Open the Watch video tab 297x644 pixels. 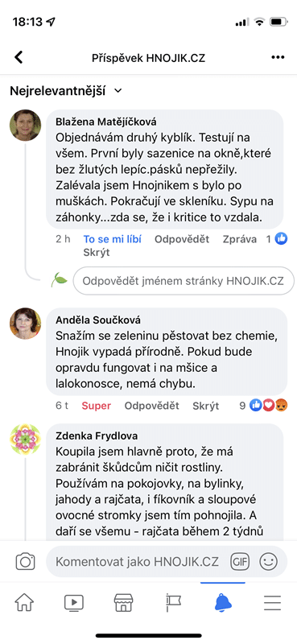click(74, 602)
